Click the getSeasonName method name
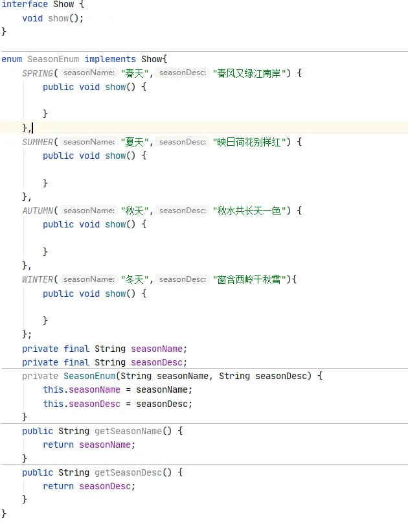 point(128,431)
